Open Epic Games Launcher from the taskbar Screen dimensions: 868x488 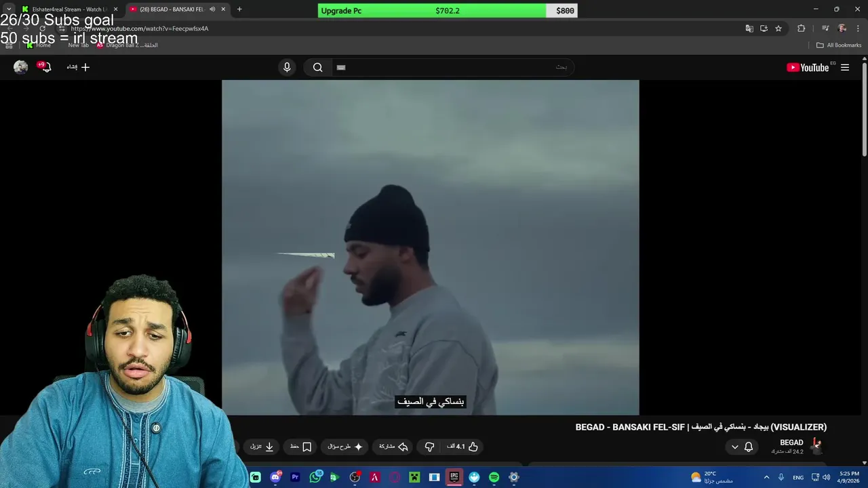pos(454,477)
